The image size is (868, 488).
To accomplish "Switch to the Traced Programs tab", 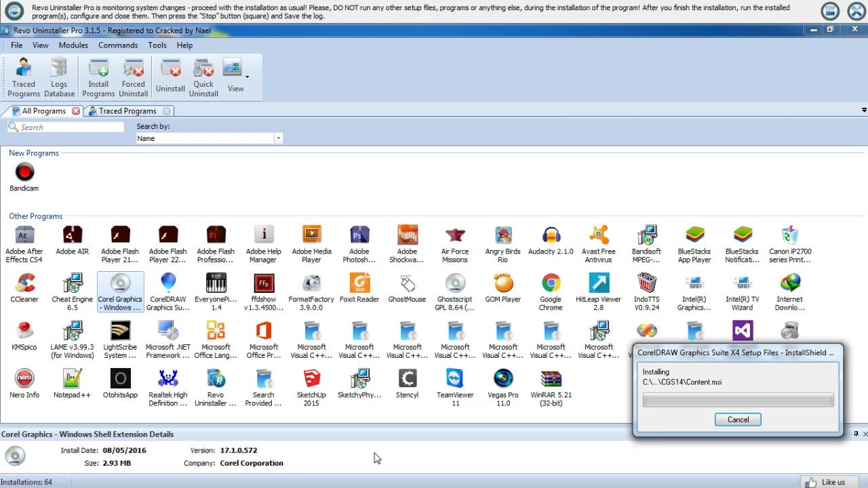I will 127,110.
